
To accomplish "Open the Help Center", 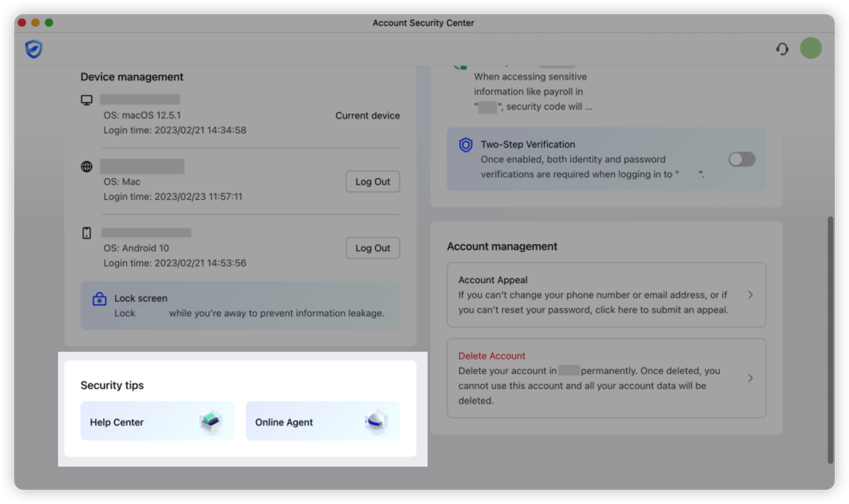I will coord(157,420).
